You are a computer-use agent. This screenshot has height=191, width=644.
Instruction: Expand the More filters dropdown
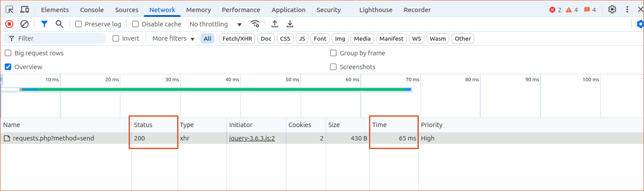click(x=173, y=38)
